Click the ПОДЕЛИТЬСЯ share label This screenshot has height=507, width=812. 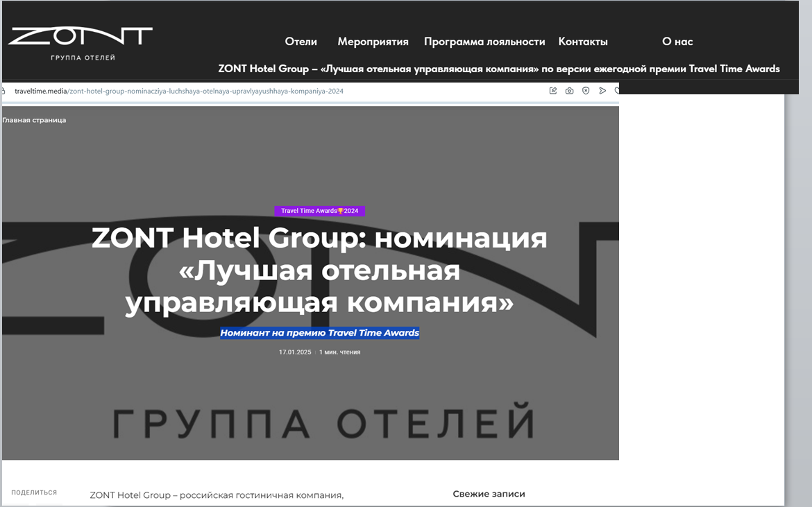(34, 492)
